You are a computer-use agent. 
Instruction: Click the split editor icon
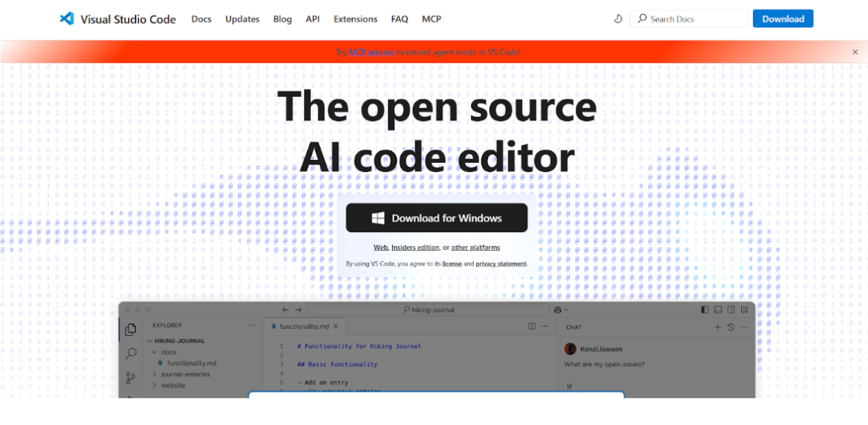532,327
